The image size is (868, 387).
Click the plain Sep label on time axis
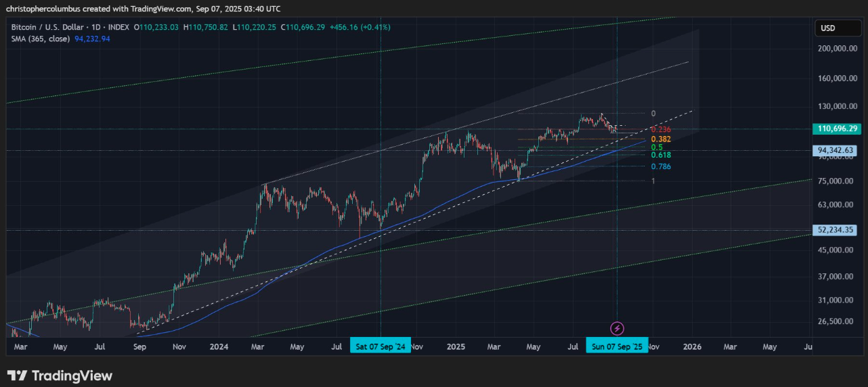[x=140, y=346]
